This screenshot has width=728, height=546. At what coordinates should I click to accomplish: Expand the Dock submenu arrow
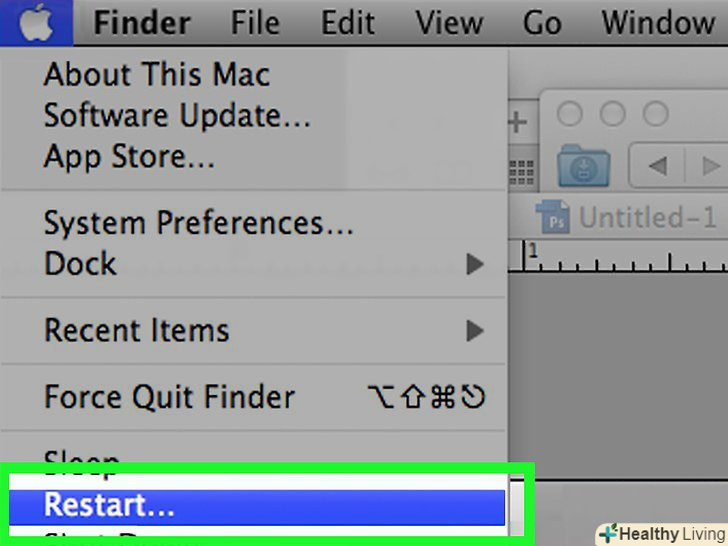pos(475,265)
